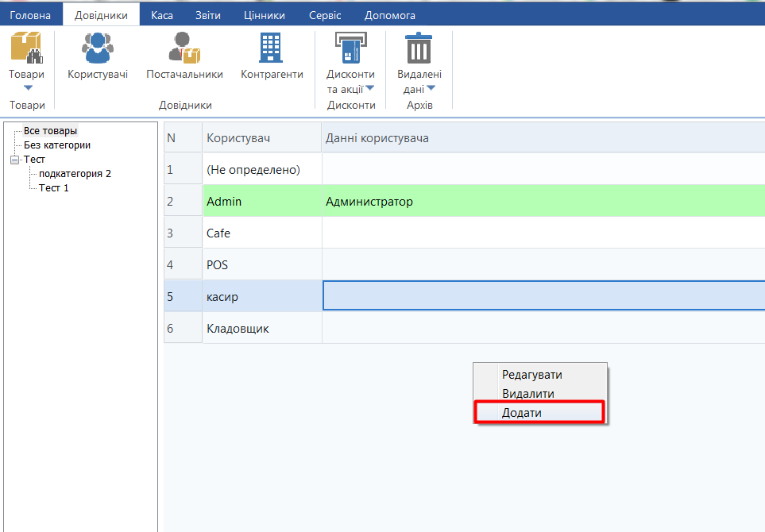Select the Без категории tree item

tap(57, 145)
